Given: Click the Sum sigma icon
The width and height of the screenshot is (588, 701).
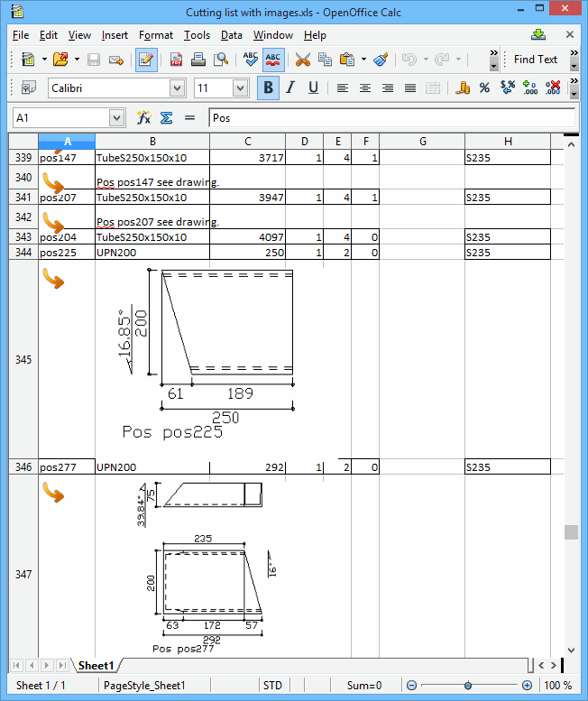Looking at the screenshot, I should coord(166,118).
